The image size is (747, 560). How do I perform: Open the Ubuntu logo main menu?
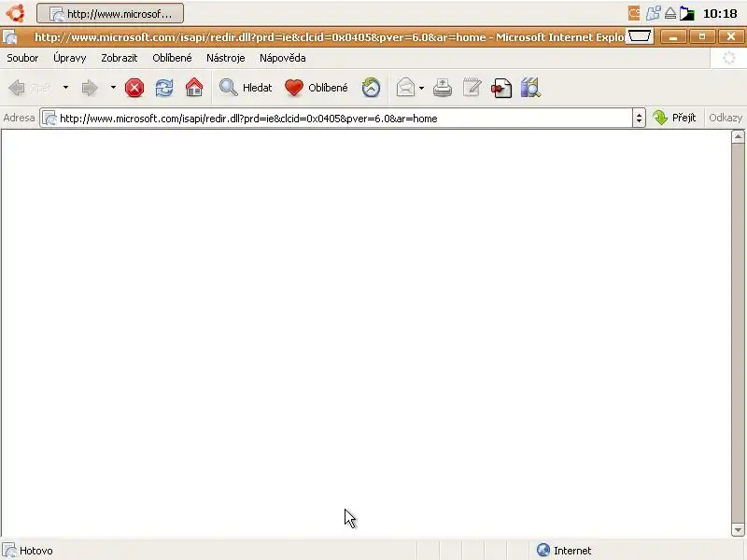point(15,13)
